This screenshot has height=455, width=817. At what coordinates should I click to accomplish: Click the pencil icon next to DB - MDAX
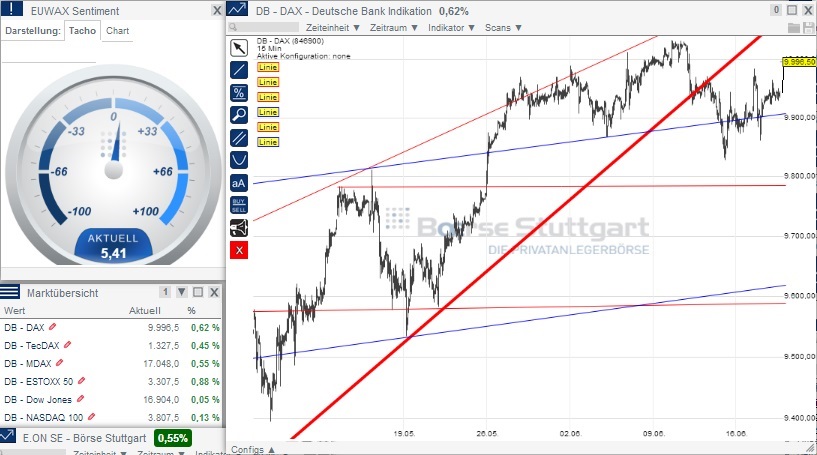(x=59, y=363)
